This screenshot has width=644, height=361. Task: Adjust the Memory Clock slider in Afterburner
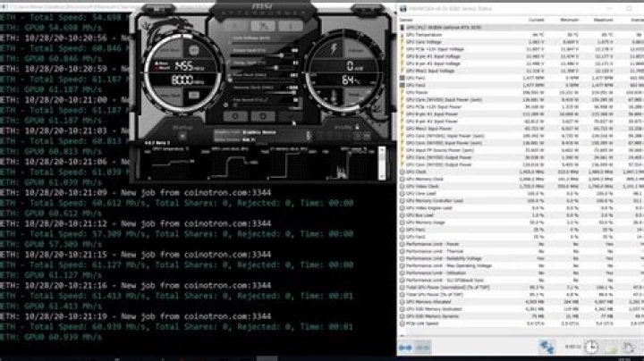pos(261,93)
